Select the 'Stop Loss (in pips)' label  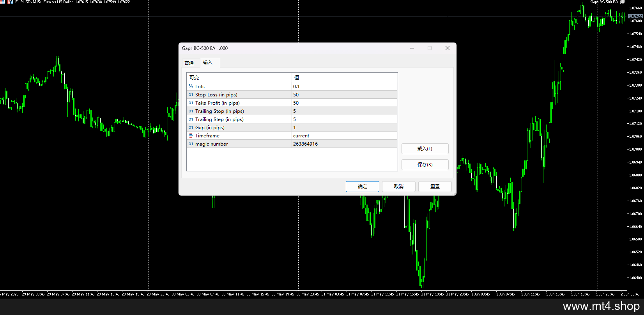tap(216, 95)
